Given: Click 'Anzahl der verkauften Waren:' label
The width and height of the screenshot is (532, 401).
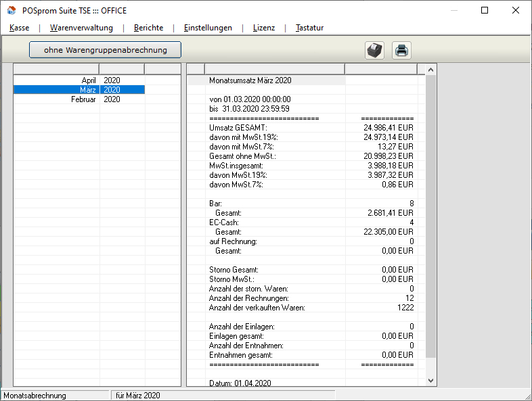Looking at the screenshot, I should click(257, 308).
